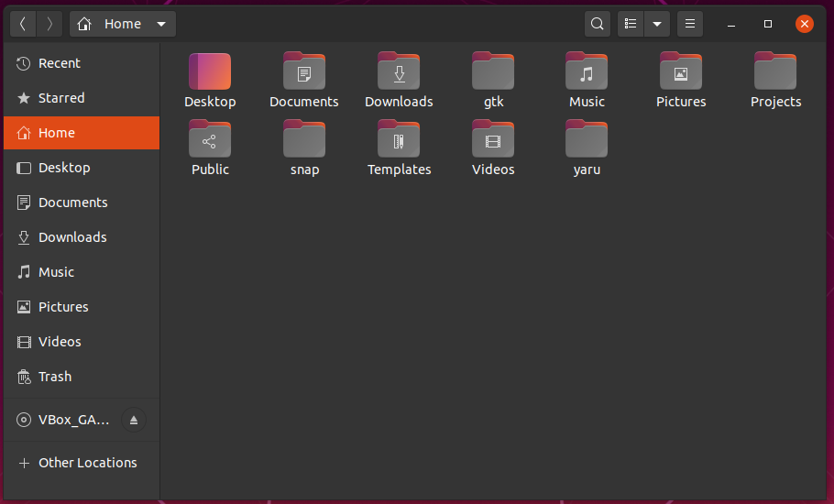
Task: Open view options dropdown arrow
Action: [x=657, y=24]
